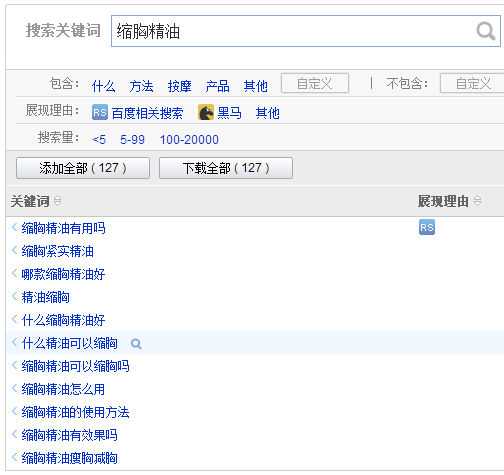Image resolution: width=504 pixels, height=475 pixels.
Task: Click 添加全部 (127) button
Action: [x=83, y=168]
